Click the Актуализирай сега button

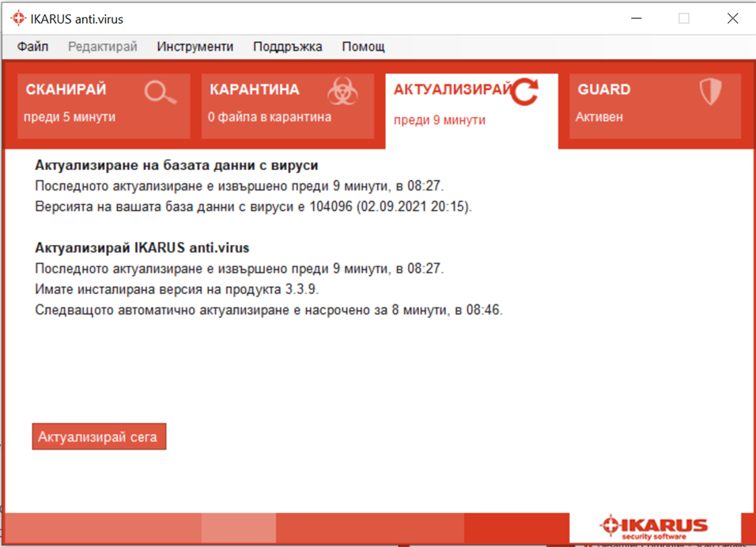pos(99,436)
